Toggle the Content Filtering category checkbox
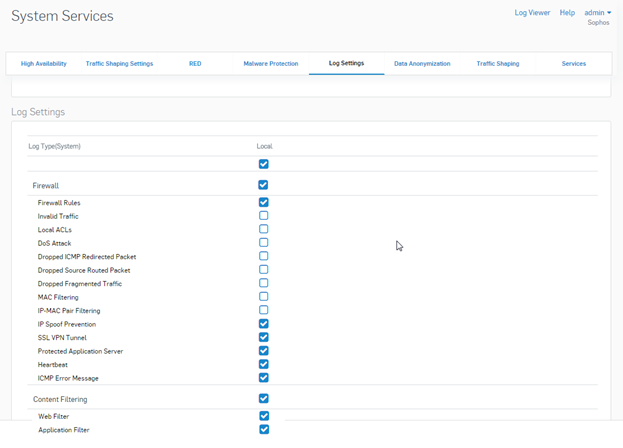 coord(264,399)
